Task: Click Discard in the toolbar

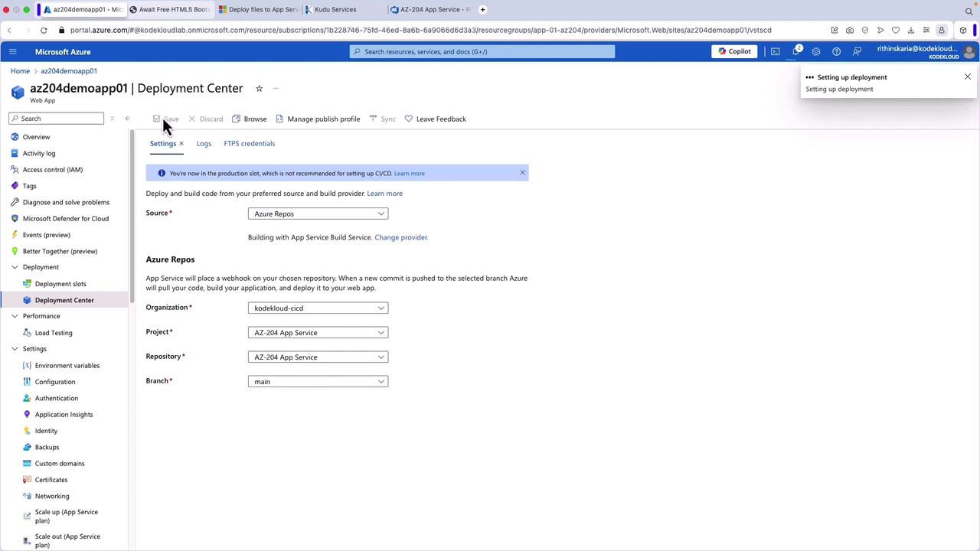Action: click(205, 119)
